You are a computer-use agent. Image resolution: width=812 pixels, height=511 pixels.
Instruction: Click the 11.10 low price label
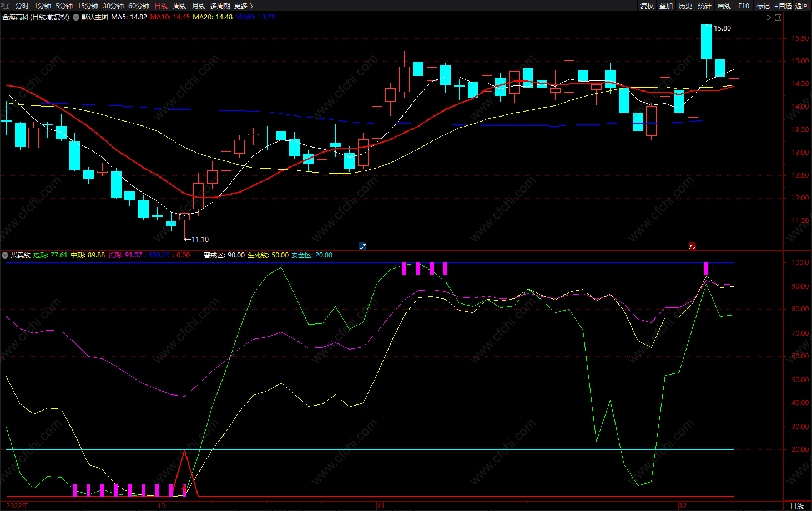[200, 240]
